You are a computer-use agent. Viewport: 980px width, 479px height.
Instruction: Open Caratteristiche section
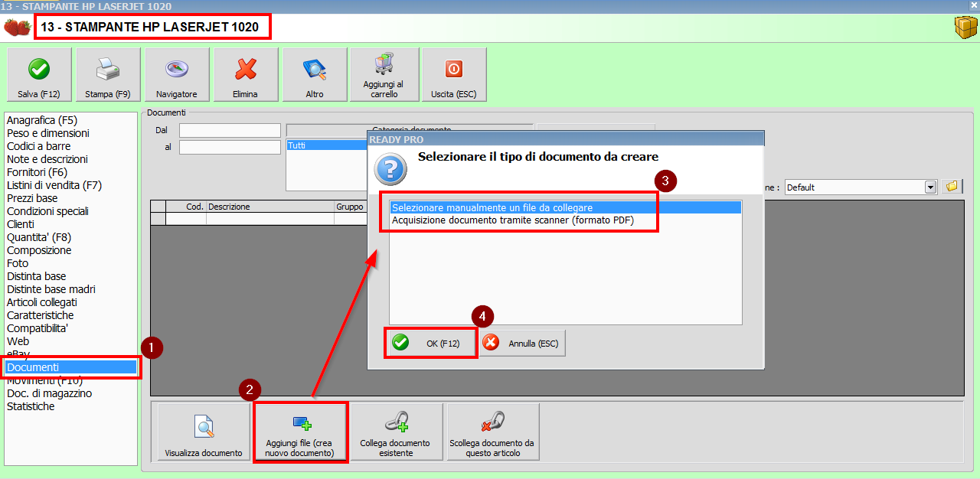[41, 315]
